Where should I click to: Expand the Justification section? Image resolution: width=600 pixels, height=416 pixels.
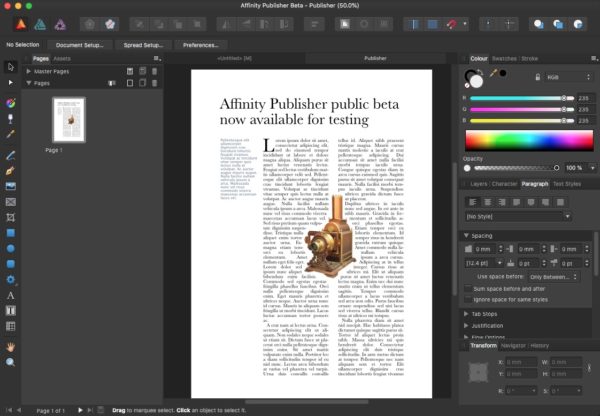pyautogui.click(x=466, y=326)
